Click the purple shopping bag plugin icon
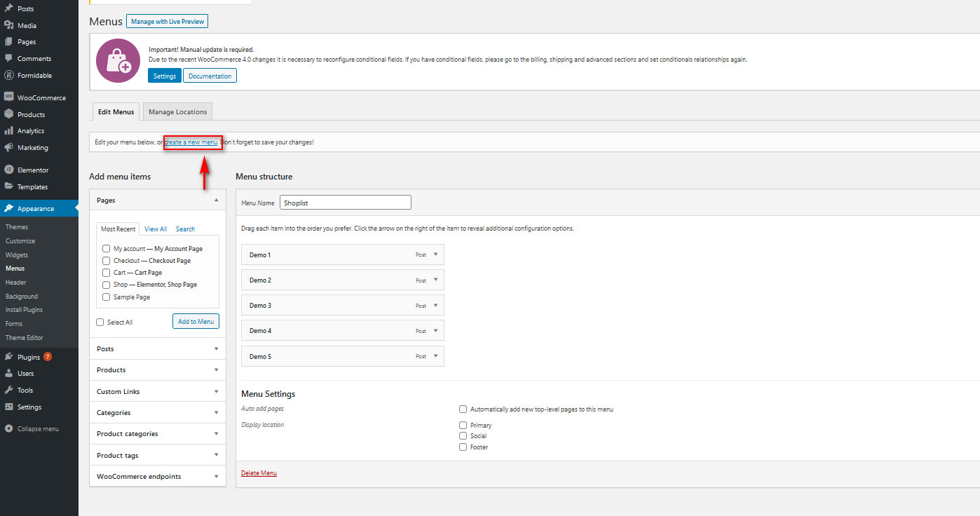 118,61
